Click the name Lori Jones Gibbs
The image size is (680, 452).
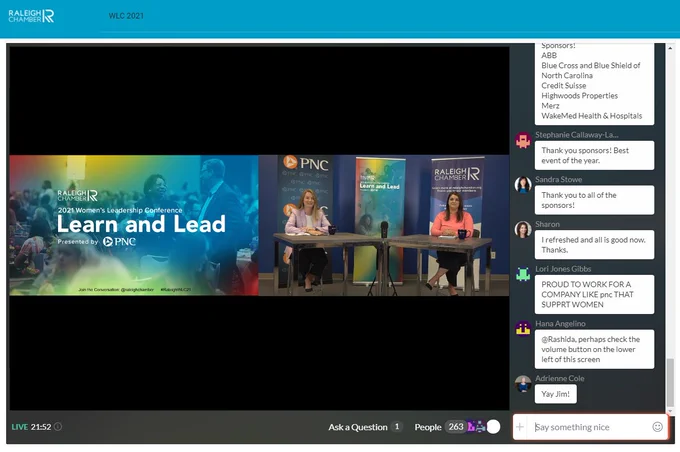[563, 269]
